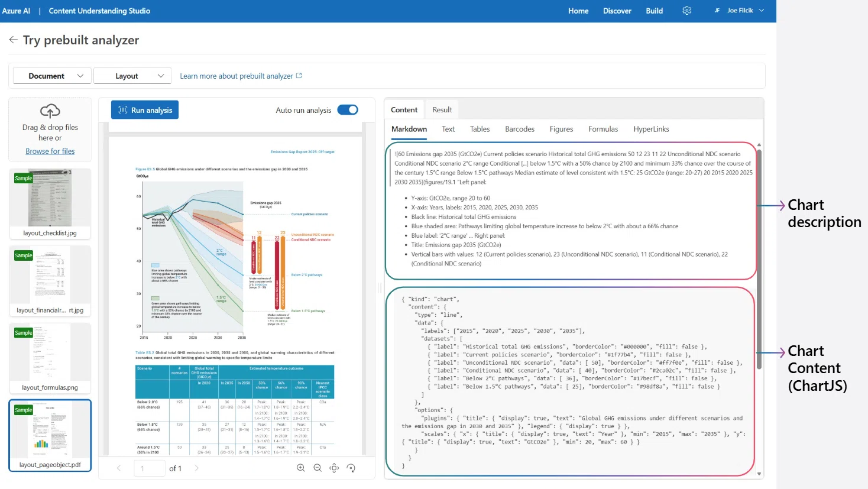
Task: Click the page number input field
Action: pyautogui.click(x=150, y=468)
